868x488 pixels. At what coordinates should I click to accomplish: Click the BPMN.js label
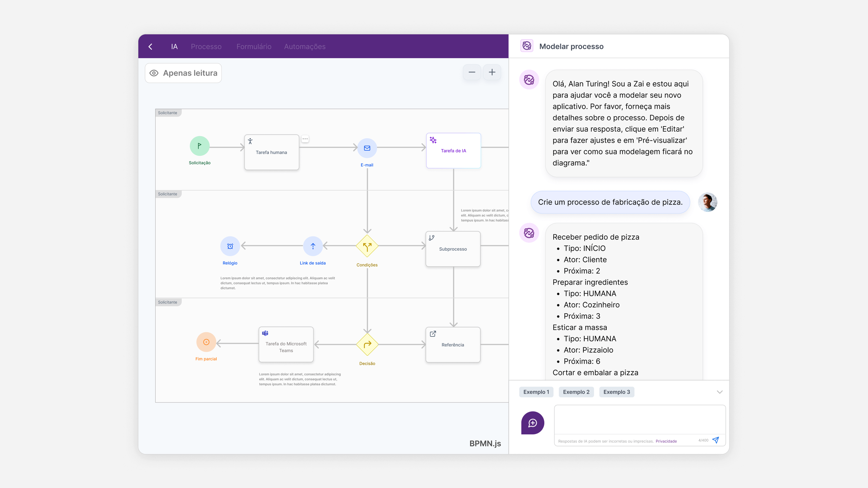click(485, 443)
